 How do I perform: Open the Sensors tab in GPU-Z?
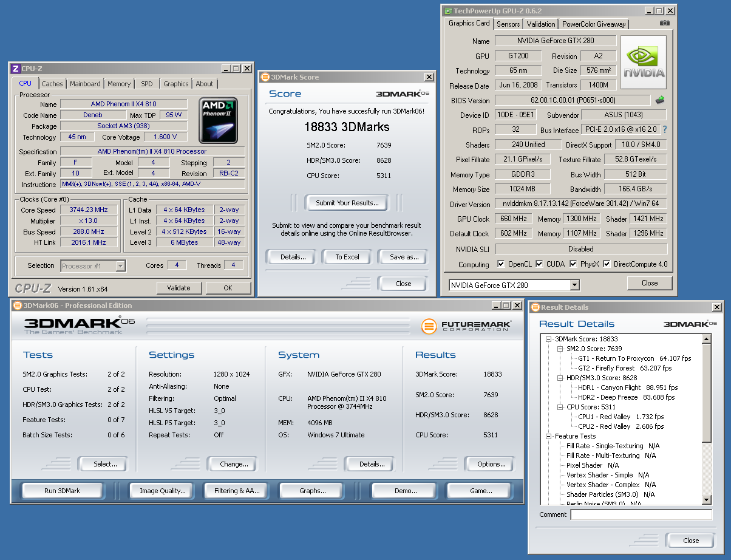508,24
